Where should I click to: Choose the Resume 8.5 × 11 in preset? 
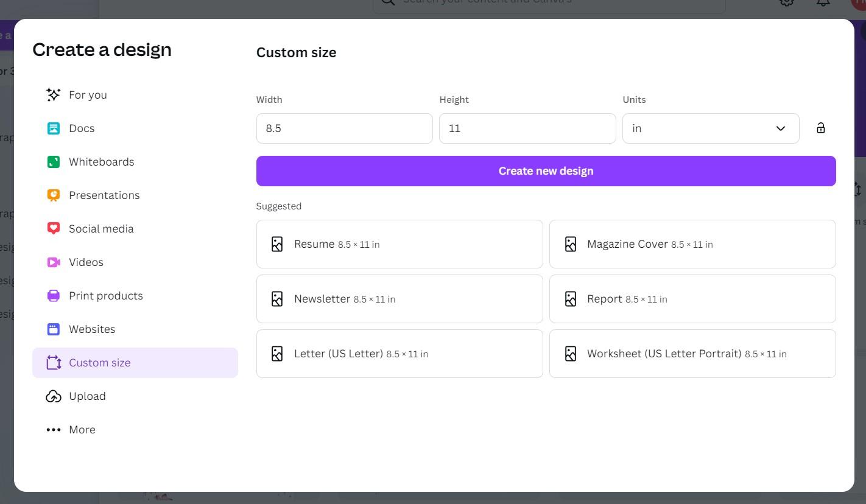click(x=400, y=244)
